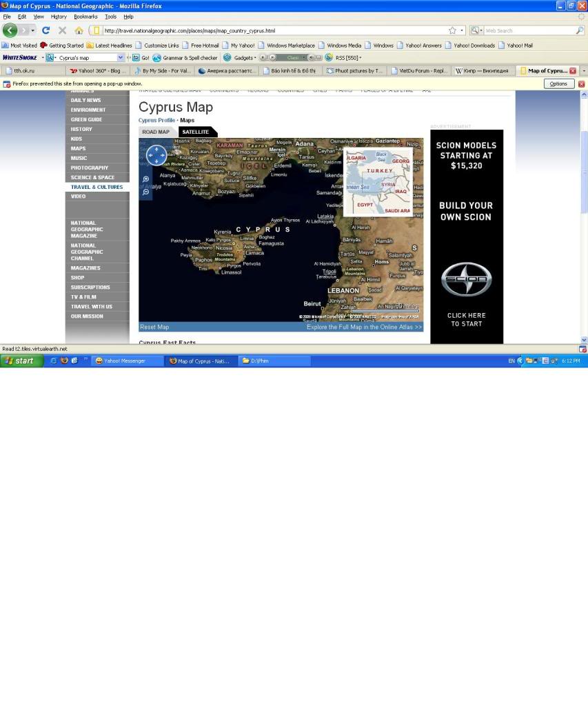The height and width of the screenshot is (706, 588).
Task: Open the PHOTOGRAPHY sidebar item
Action: click(x=97, y=168)
